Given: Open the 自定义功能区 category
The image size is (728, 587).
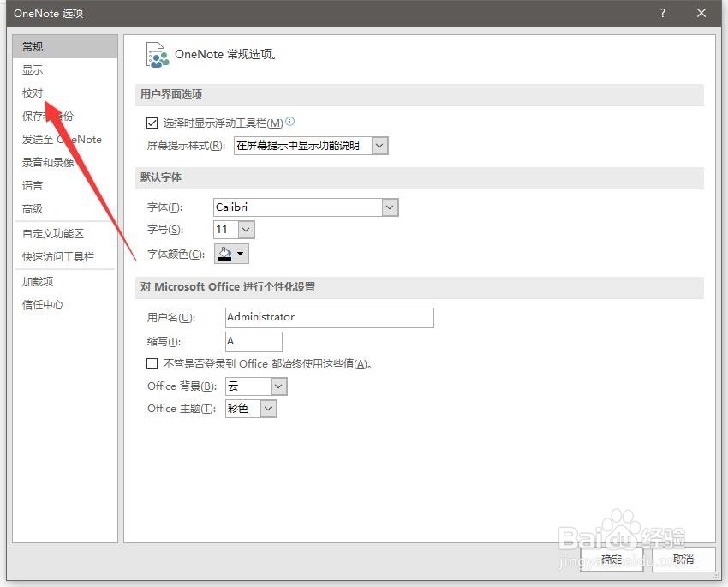Looking at the screenshot, I should pyautogui.click(x=65, y=233).
